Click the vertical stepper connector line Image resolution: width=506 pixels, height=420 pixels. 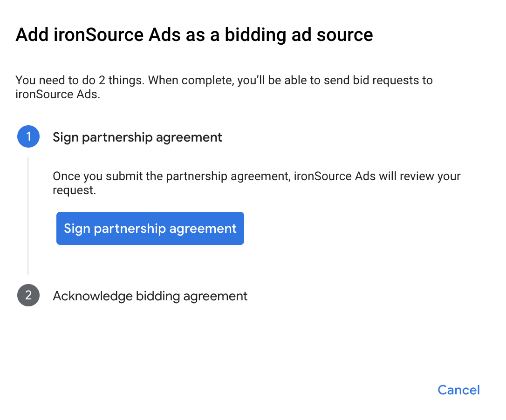coord(28,215)
